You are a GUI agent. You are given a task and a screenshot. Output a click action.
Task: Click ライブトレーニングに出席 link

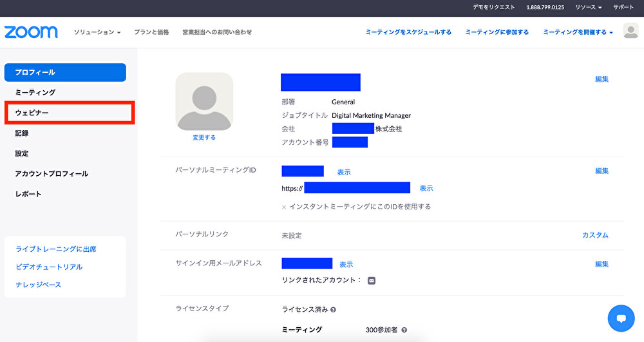pyautogui.click(x=56, y=249)
